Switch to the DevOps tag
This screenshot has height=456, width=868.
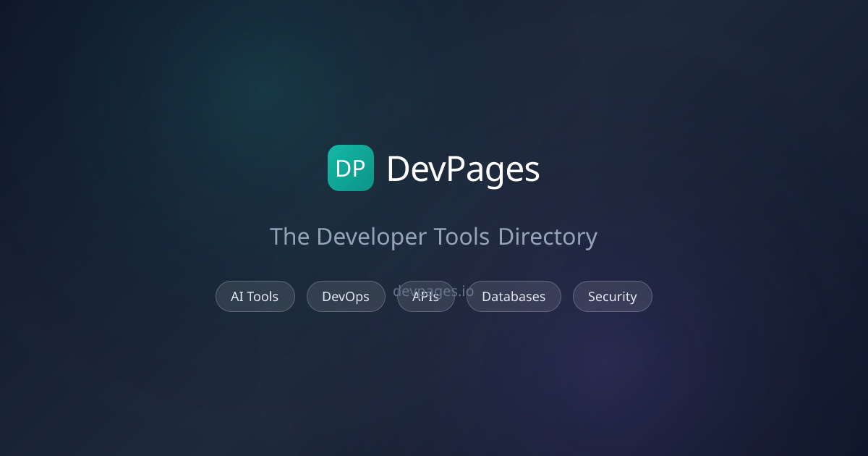point(346,296)
